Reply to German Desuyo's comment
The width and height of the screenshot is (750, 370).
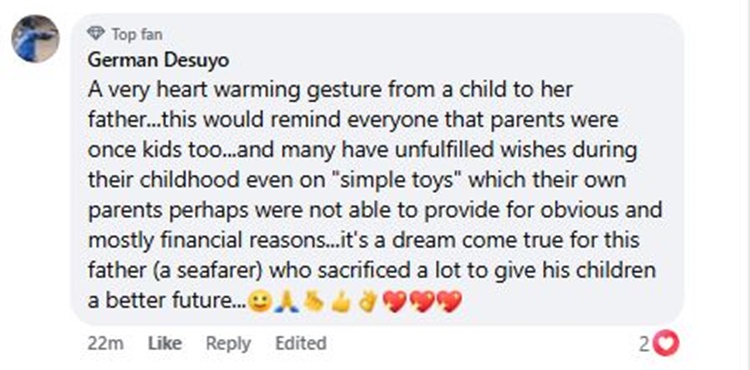pyautogui.click(x=228, y=344)
